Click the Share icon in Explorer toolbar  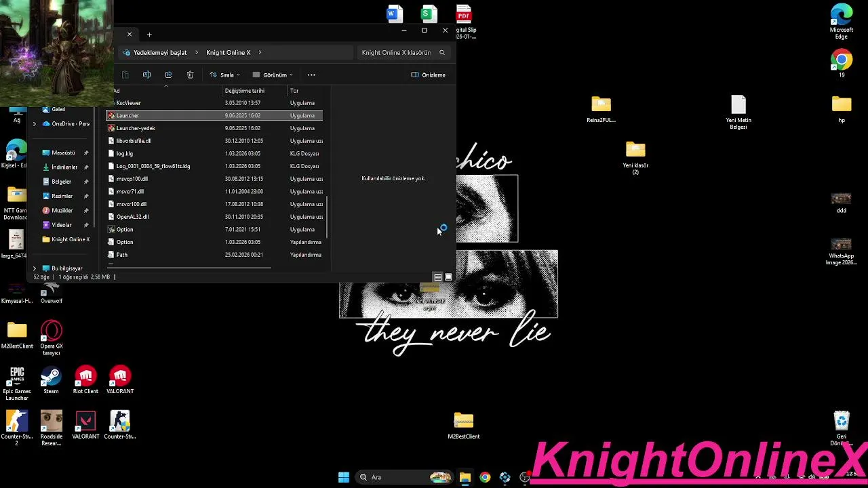(168, 75)
